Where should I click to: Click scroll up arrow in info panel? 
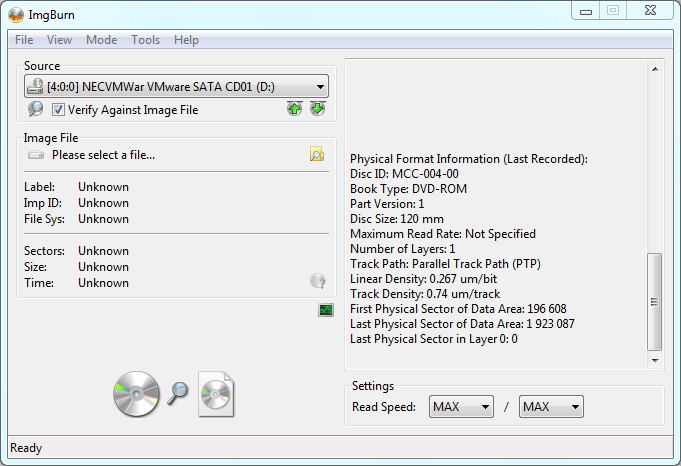[x=655, y=69]
